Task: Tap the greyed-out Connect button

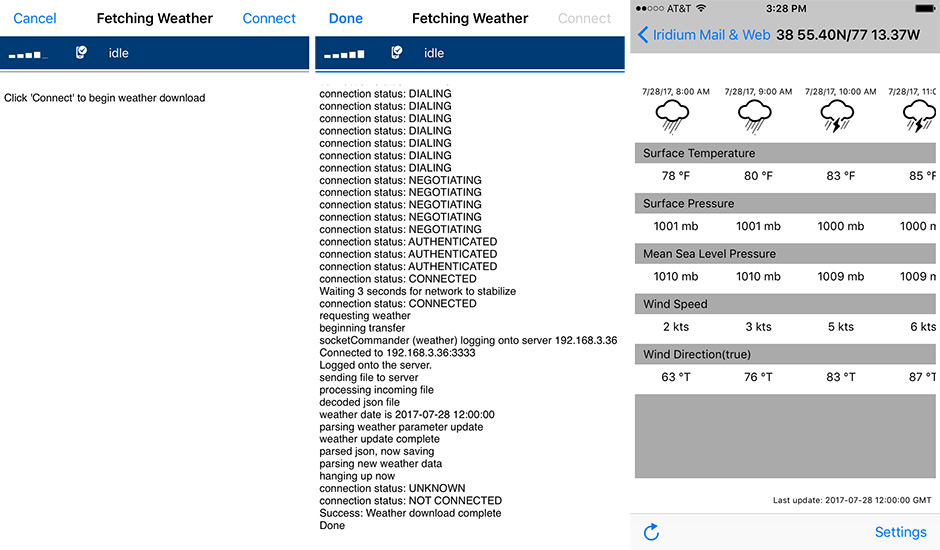Action: (584, 18)
